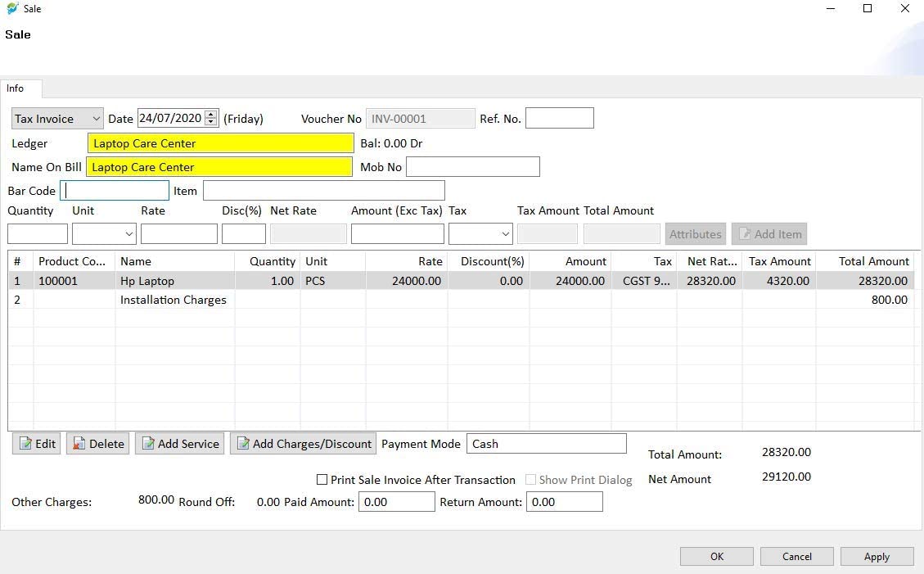This screenshot has width=924, height=574.
Task: Expand the Unit dropdown
Action: 104,234
